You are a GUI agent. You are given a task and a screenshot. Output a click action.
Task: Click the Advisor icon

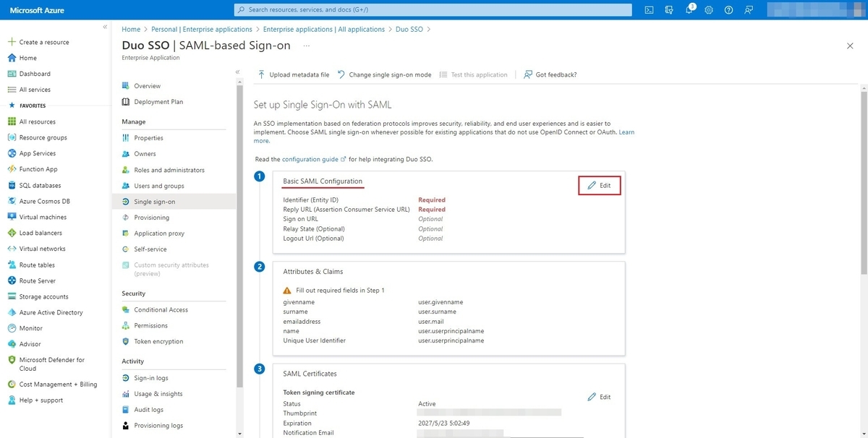[12, 344]
